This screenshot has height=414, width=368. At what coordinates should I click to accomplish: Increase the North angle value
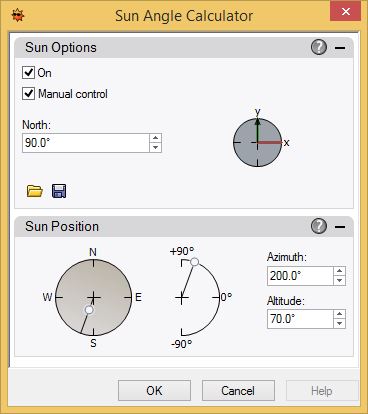pos(155,138)
